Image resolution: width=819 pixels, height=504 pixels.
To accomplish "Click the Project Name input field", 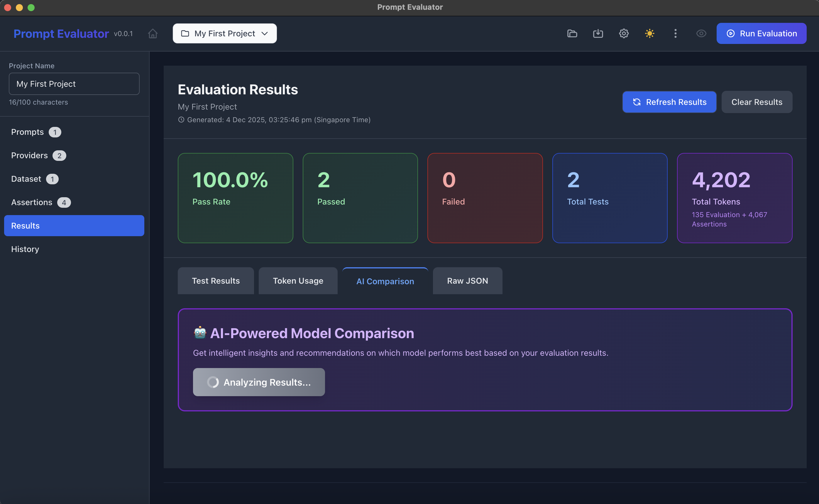I will [74, 84].
